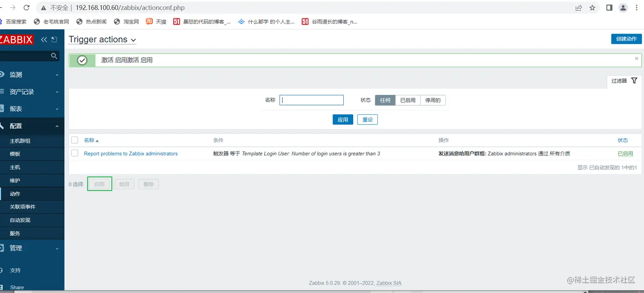Open the Zabbix SIA footer link
This screenshot has height=293, width=644.
pos(389,283)
